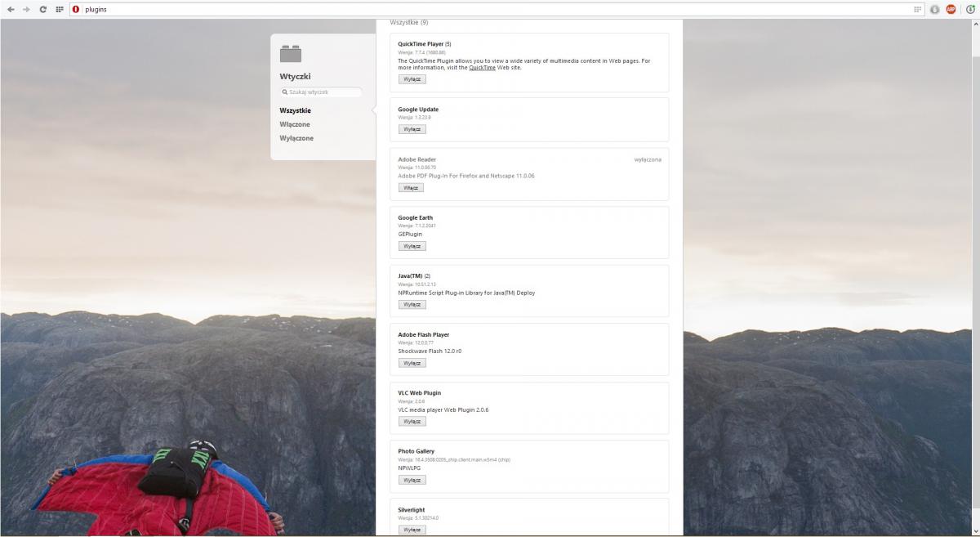Open Speed Dial grid icon beside reload
Image resolution: width=980 pixels, height=537 pixels.
pyautogui.click(x=60, y=9)
